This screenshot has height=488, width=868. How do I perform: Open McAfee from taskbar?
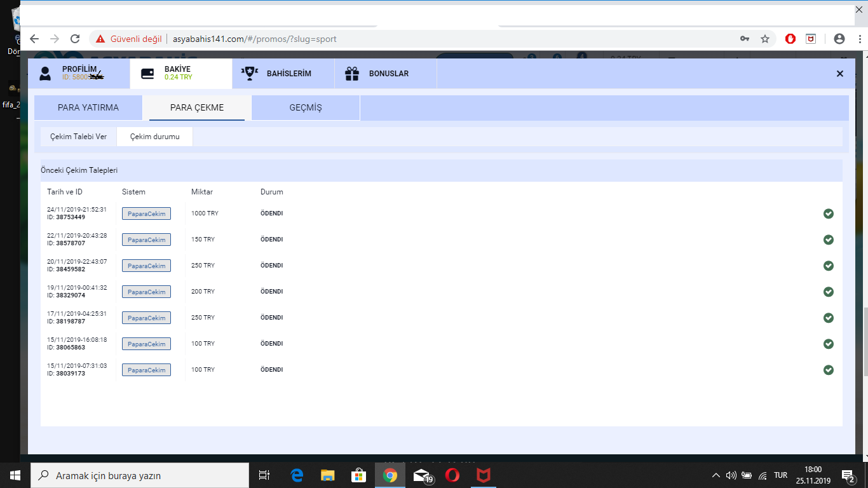pos(484,475)
